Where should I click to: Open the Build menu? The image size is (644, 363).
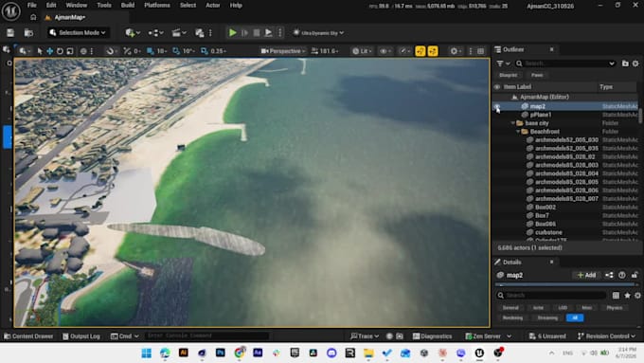[128, 6]
